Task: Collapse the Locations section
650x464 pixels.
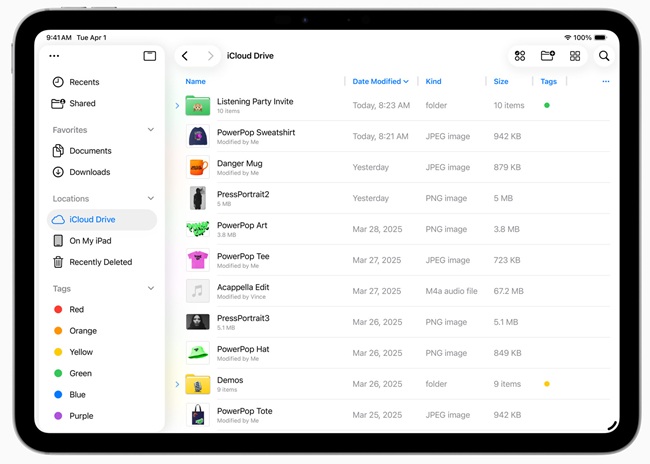Action: point(151,199)
